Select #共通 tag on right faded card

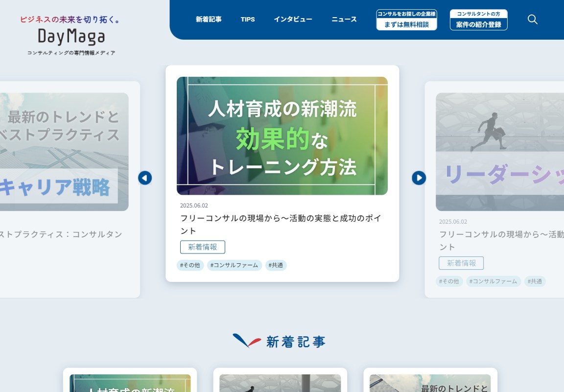(x=535, y=281)
